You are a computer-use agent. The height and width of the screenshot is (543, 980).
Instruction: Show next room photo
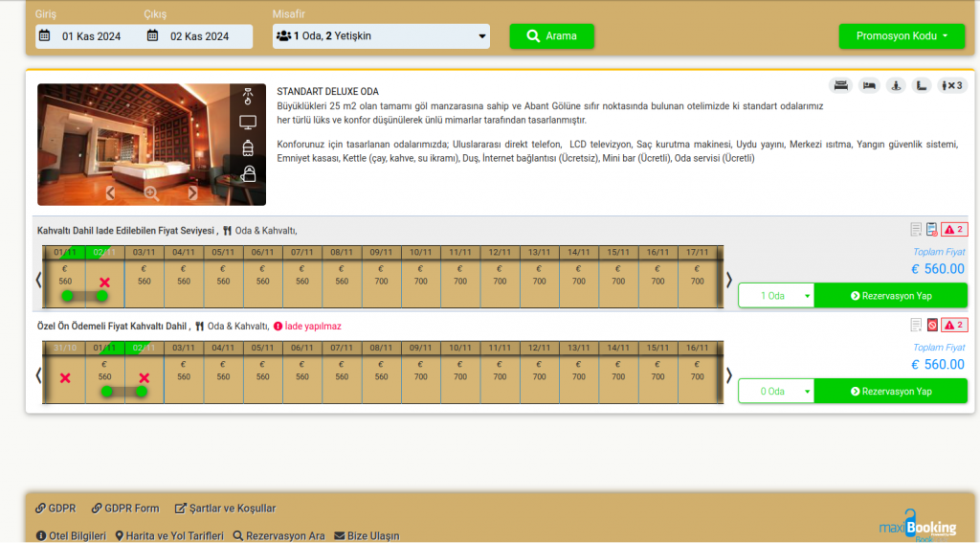coord(192,193)
